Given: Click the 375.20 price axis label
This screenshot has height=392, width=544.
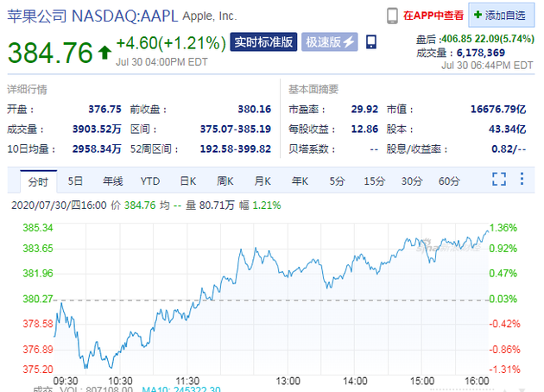Looking at the screenshot, I should coord(38,369).
